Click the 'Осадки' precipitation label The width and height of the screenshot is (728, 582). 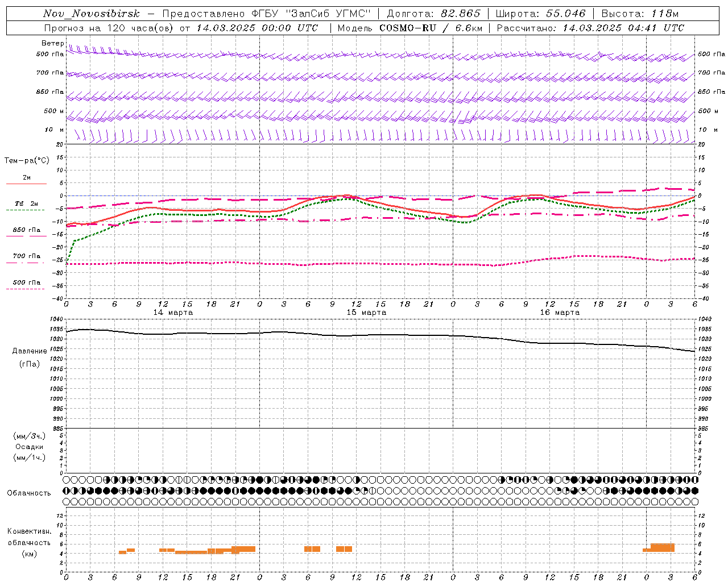[x=29, y=447]
